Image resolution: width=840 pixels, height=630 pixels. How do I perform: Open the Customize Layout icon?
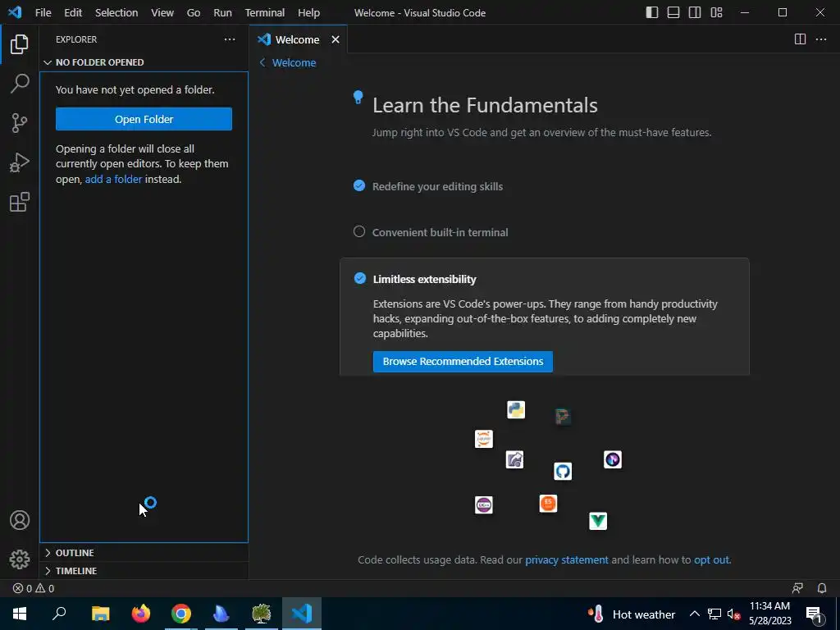click(716, 12)
